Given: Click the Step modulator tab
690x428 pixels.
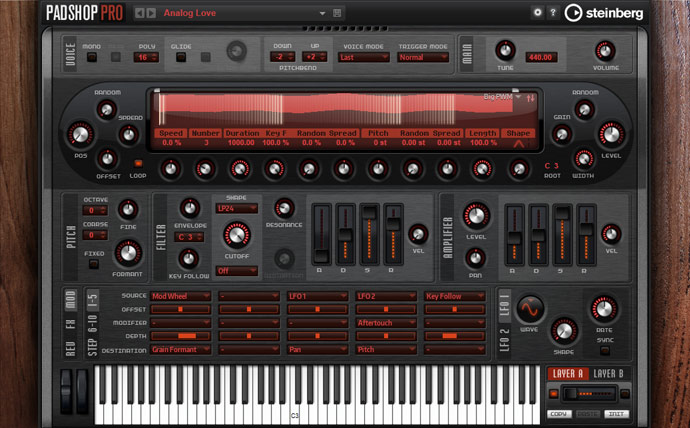Looking at the screenshot, I should (92, 348).
